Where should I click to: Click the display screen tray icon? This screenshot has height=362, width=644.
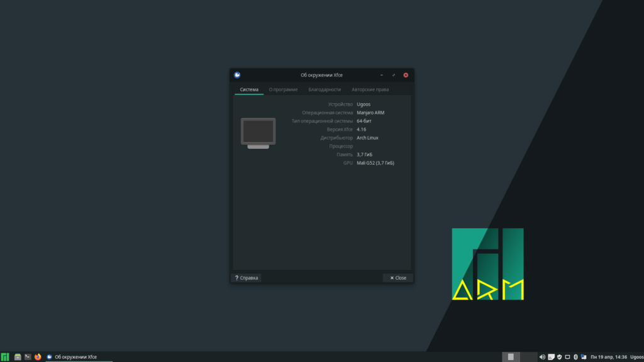pyautogui.click(x=567, y=357)
